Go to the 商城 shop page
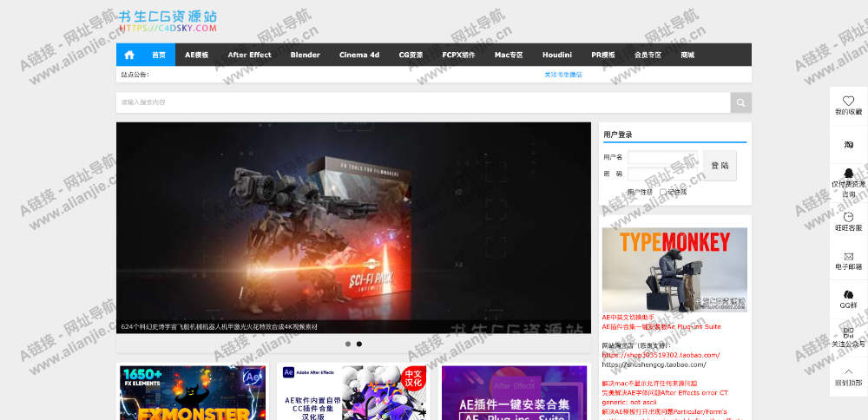The width and height of the screenshot is (868, 420). point(687,55)
